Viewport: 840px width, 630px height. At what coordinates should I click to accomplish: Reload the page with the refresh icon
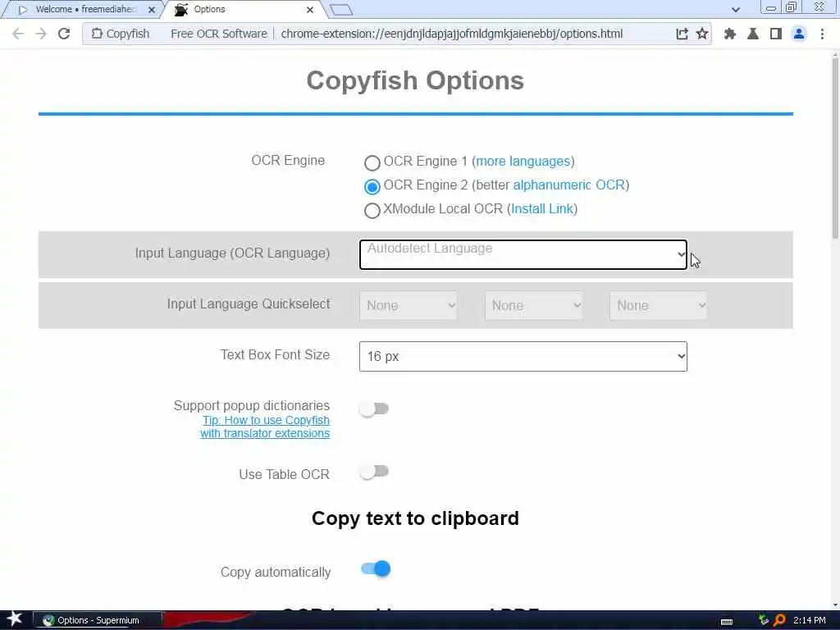click(64, 34)
